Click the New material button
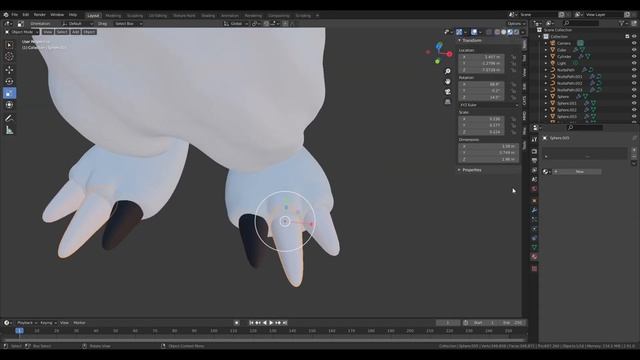Screen dimensions: 640x360 [577, 171]
